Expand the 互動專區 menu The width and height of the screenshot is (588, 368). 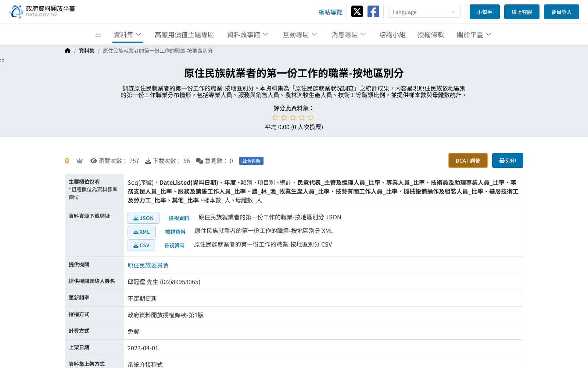300,35
